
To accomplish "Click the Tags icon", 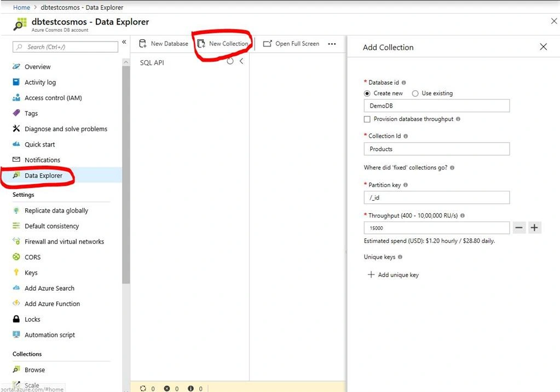I will coord(16,113).
